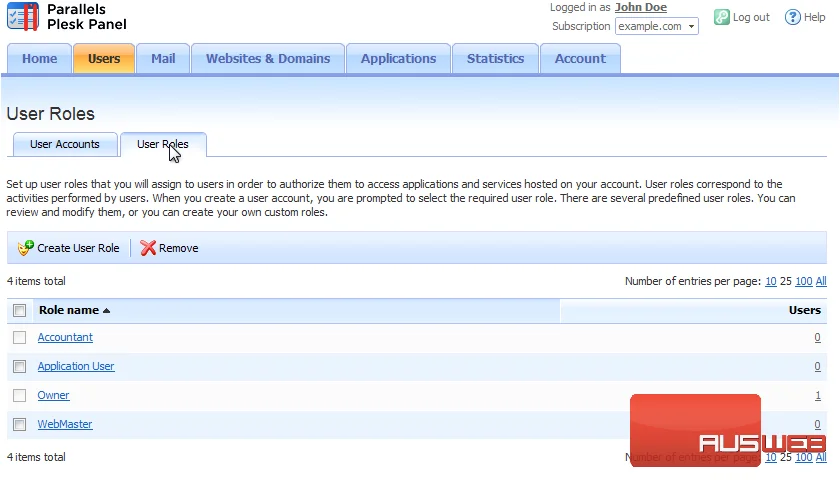Show 100 entries per page, top pager
Screen dimensions: 840x480
tap(804, 281)
